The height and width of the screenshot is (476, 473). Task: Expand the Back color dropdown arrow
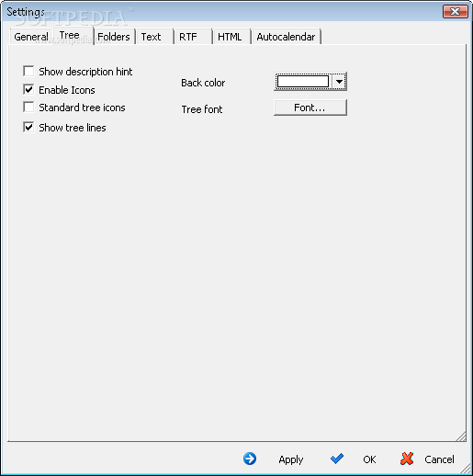coord(339,82)
